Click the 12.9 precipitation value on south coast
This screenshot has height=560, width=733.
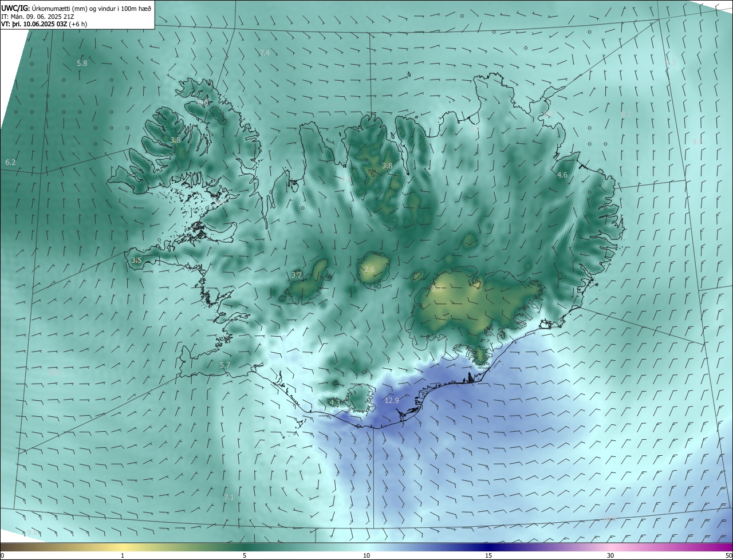click(392, 400)
